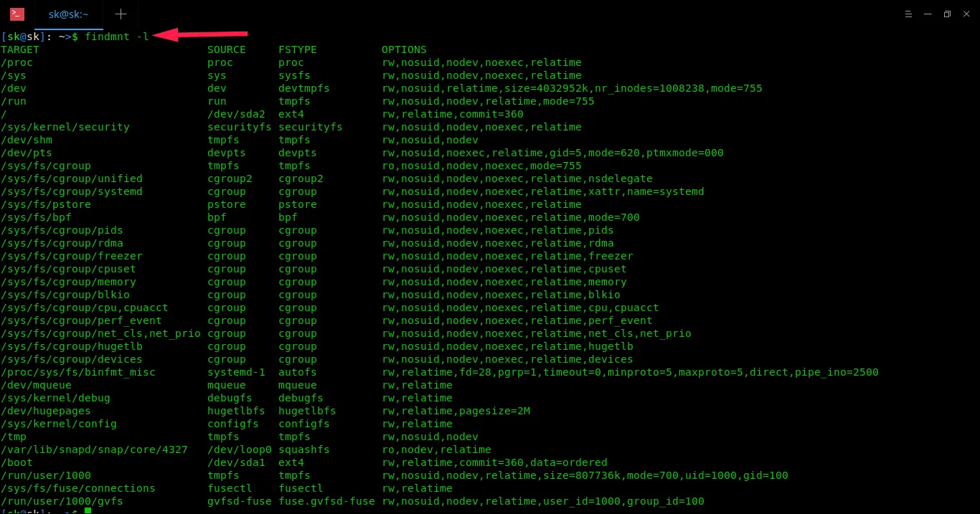980x514 pixels.
Task: Click the red terminal app icon
Action: click(17, 14)
